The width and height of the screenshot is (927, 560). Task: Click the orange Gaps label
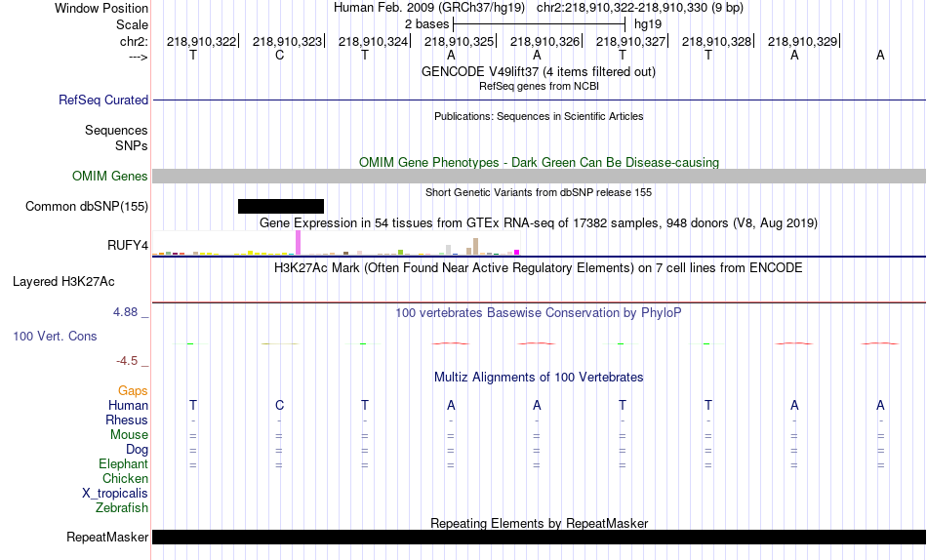[x=133, y=391]
